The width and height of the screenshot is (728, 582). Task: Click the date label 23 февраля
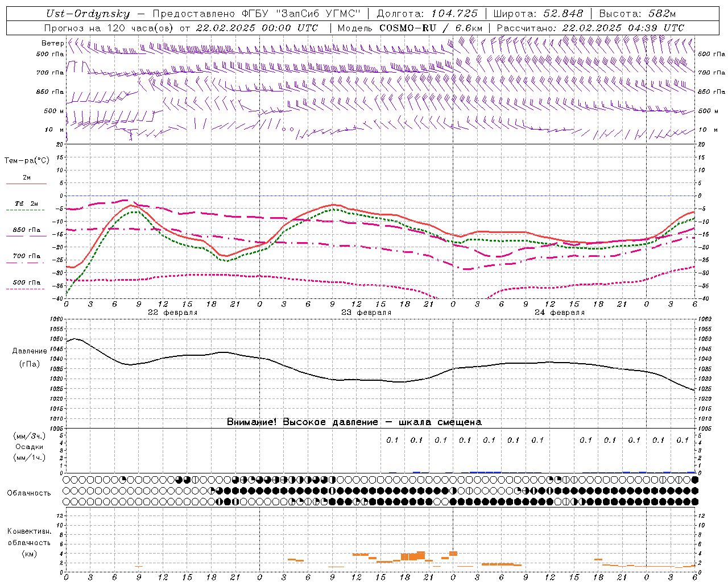[x=366, y=313]
